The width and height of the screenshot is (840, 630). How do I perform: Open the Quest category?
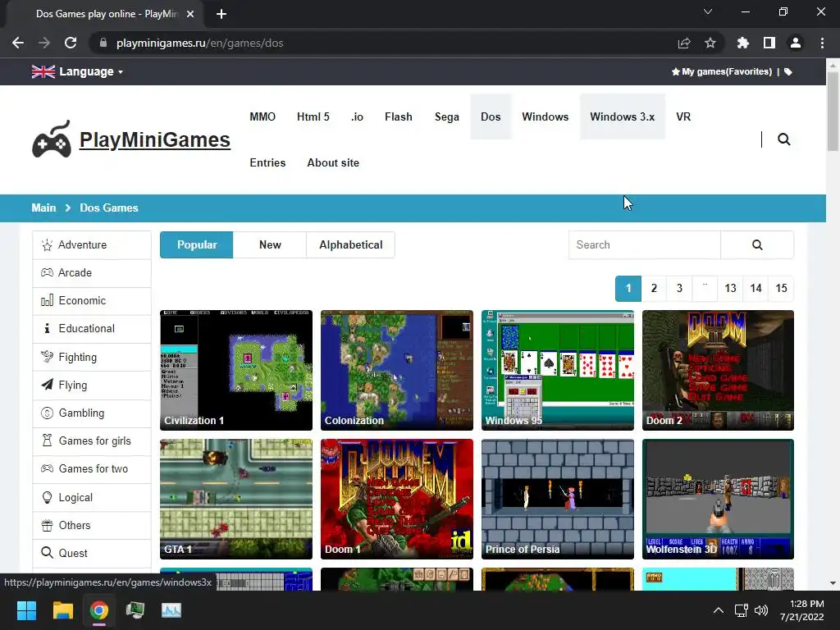[x=92, y=553]
